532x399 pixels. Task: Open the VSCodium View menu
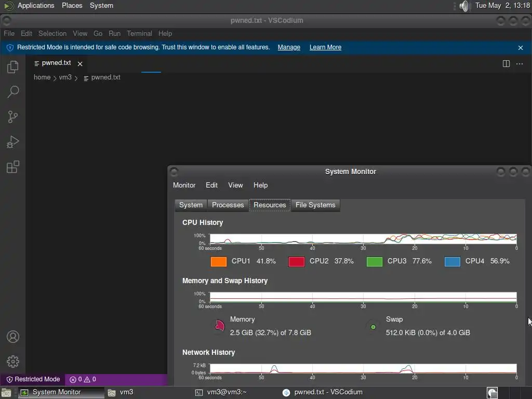pyautogui.click(x=80, y=34)
